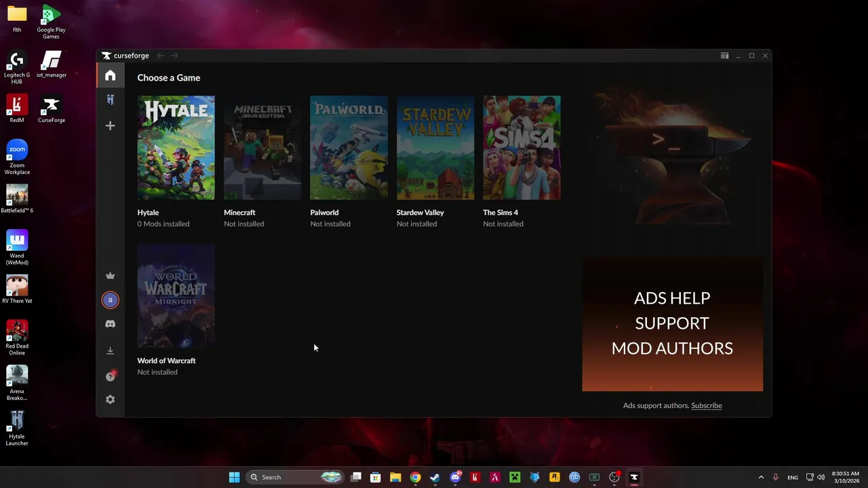This screenshot has width=868, height=488.
Task: Open Google Chrome from the taskbar
Action: (x=415, y=477)
